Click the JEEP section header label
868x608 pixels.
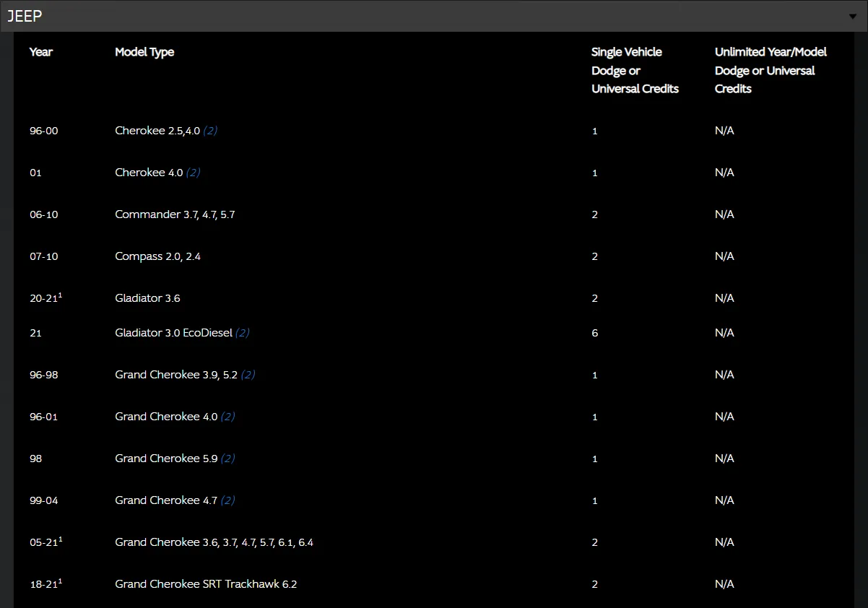(x=25, y=17)
